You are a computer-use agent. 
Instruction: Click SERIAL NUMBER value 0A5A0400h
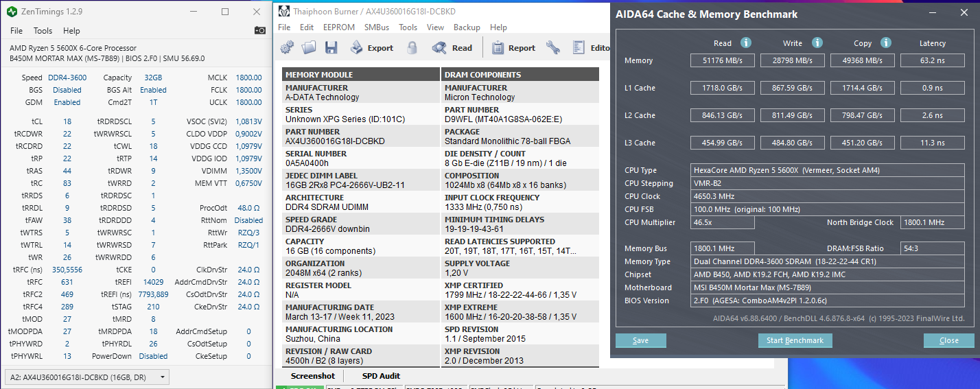coord(307,163)
